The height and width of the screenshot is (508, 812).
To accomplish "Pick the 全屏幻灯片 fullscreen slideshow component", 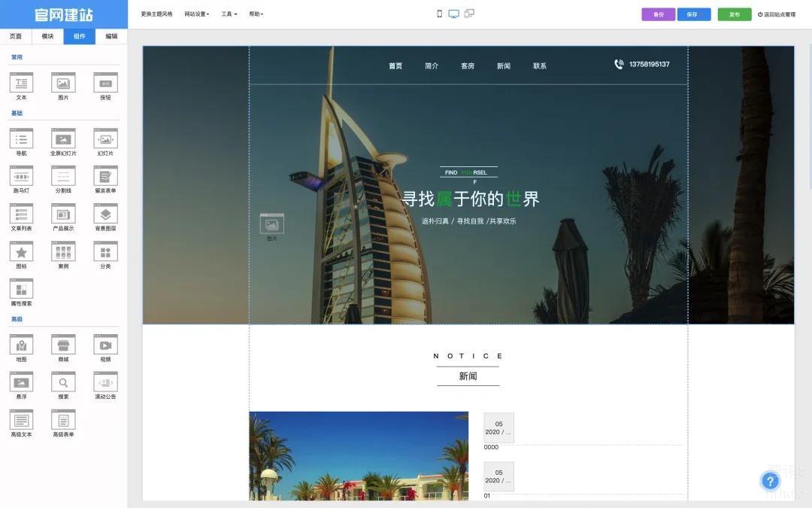I will click(x=63, y=138).
